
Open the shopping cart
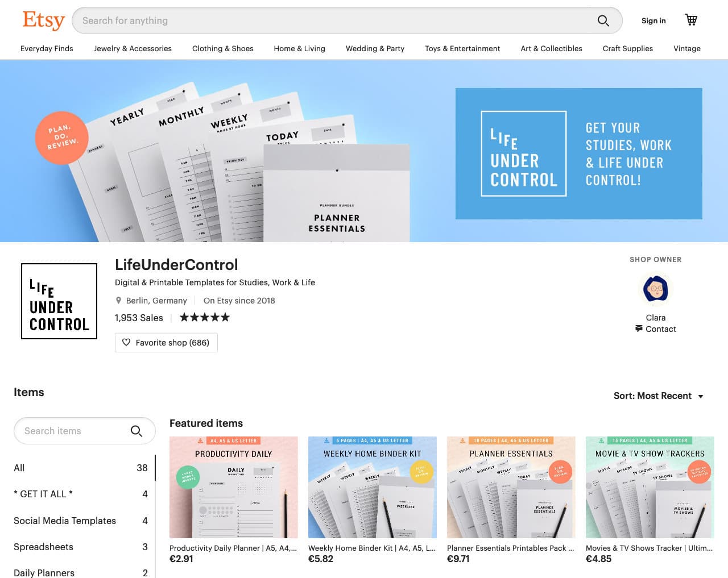pos(690,19)
